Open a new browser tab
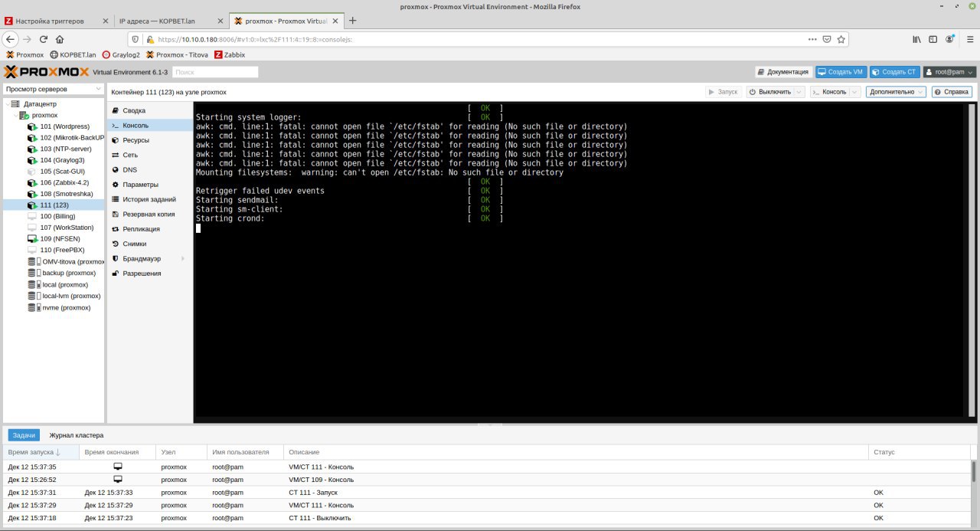The height and width of the screenshot is (531, 980). [x=353, y=21]
